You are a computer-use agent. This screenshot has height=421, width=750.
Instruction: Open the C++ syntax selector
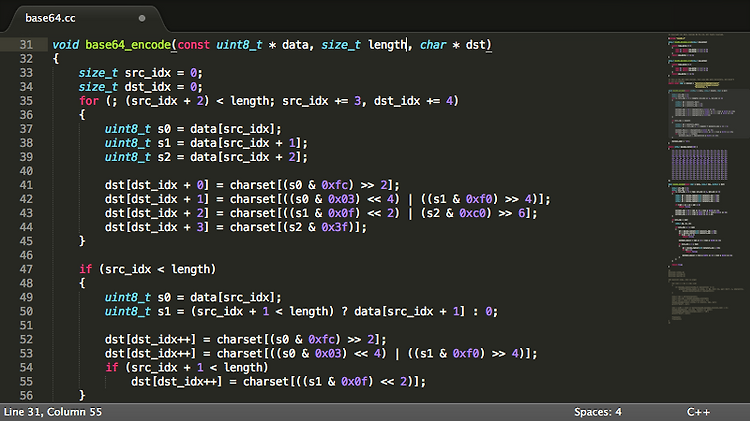(698, 412)
